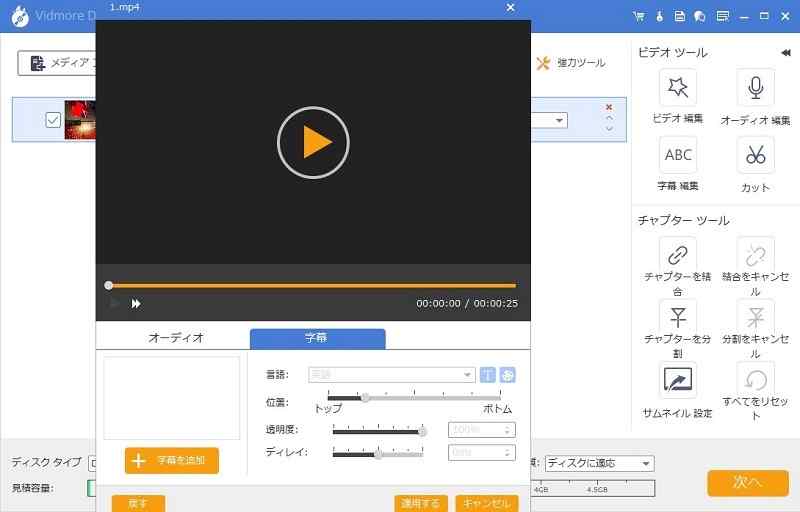The width and height of the screenshot is (800, 512).
Task: Click the subtitle list box area
Action: [171, 398]
